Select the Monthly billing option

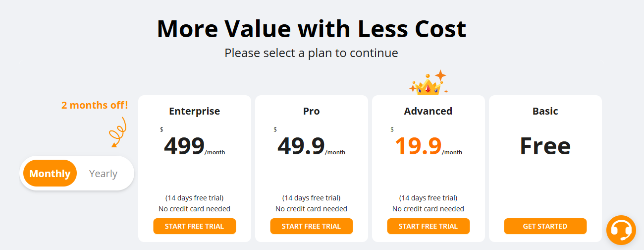(50, 174)
